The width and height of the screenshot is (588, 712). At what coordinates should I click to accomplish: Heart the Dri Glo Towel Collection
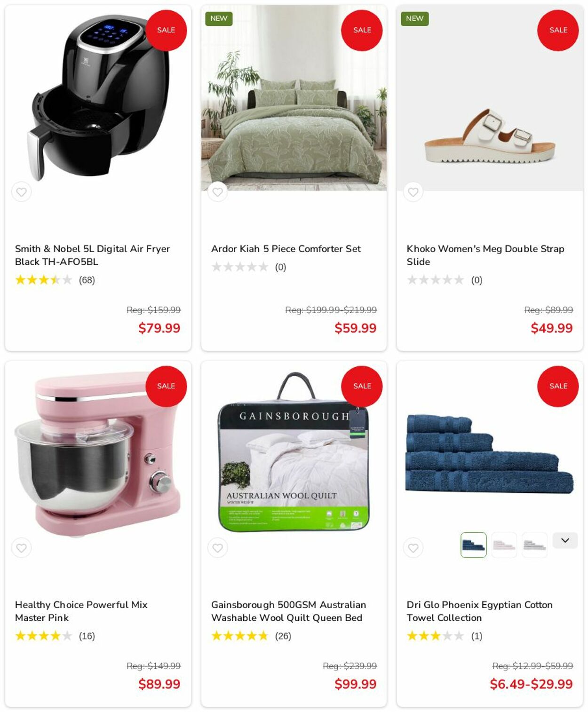413,548
